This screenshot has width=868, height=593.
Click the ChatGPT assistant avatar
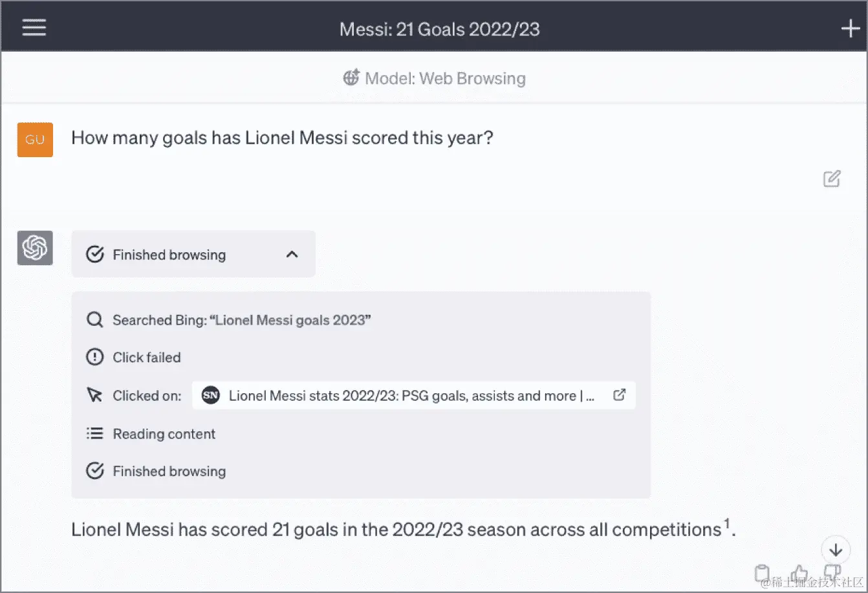[35, 248]
